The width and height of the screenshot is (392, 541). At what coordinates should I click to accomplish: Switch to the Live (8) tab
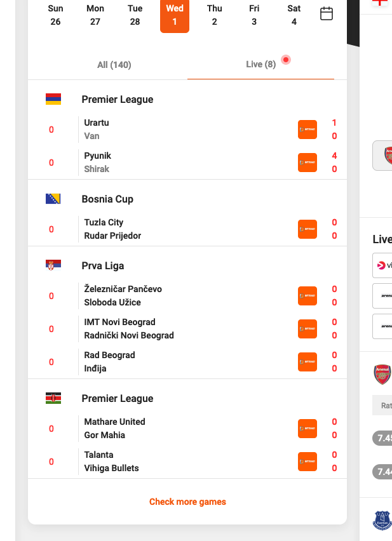click(260, 64)
